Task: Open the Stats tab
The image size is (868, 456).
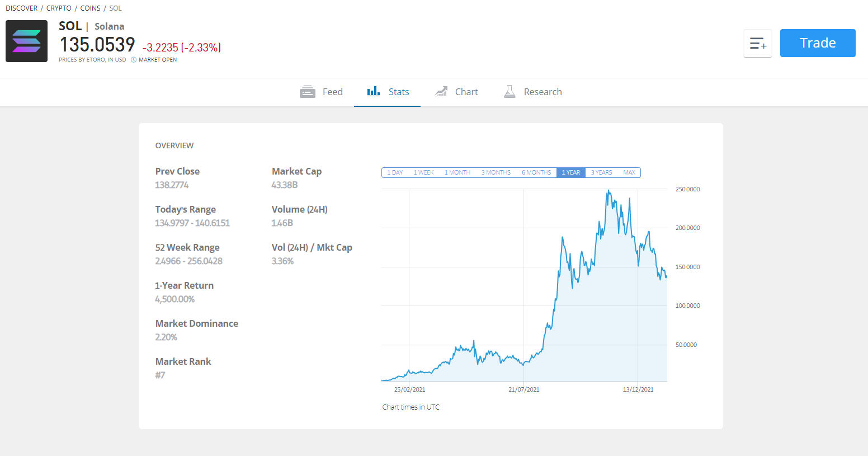Action: point(388,92)
